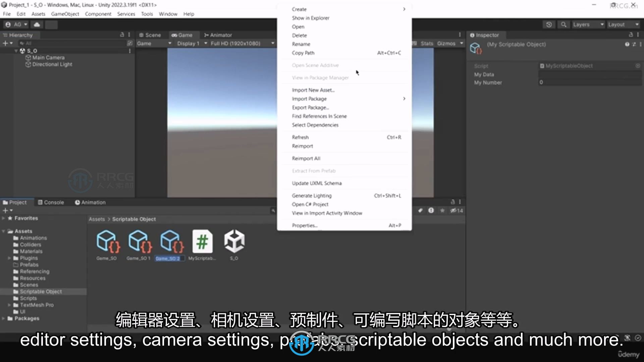This screenshot has width=644, height=362.
Task: Click Search by Label tag icon
Action: (420, 210)
